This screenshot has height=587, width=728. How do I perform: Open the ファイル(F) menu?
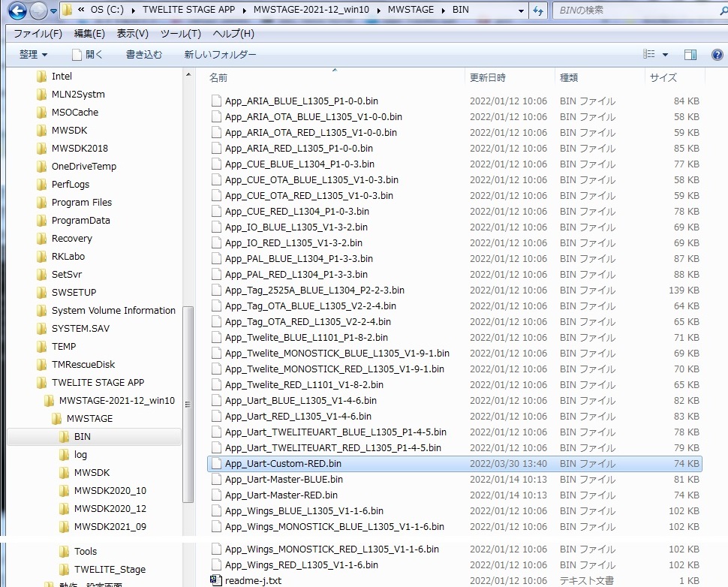[38, 34]
